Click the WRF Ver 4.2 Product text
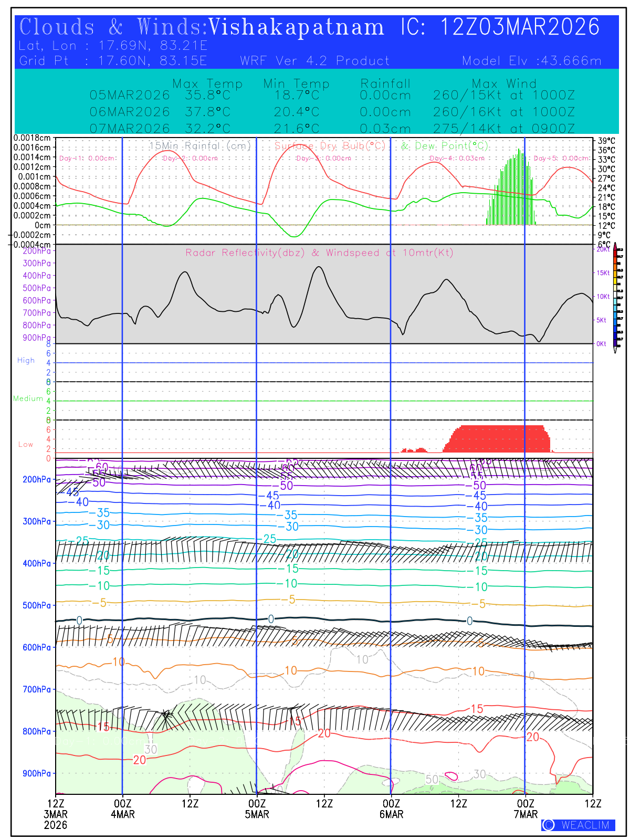This screenshot has width=630, height=840. coord(315,61)
